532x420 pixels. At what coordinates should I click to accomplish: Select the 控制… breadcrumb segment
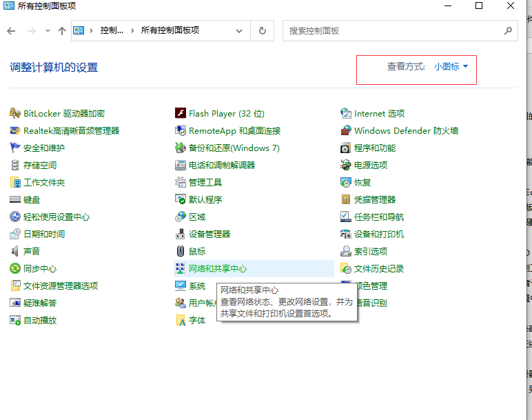coord(113,31)
